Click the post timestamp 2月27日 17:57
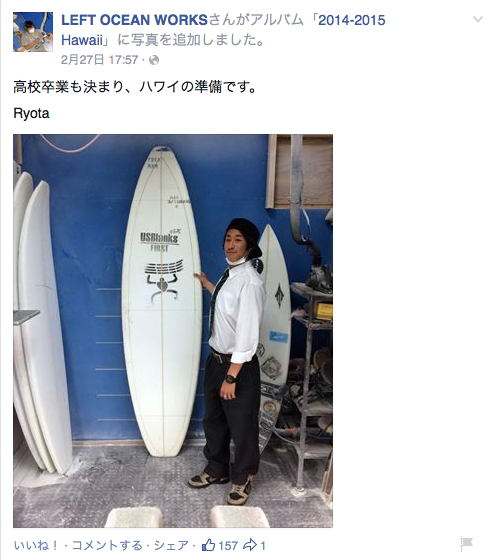 point(99,60)
